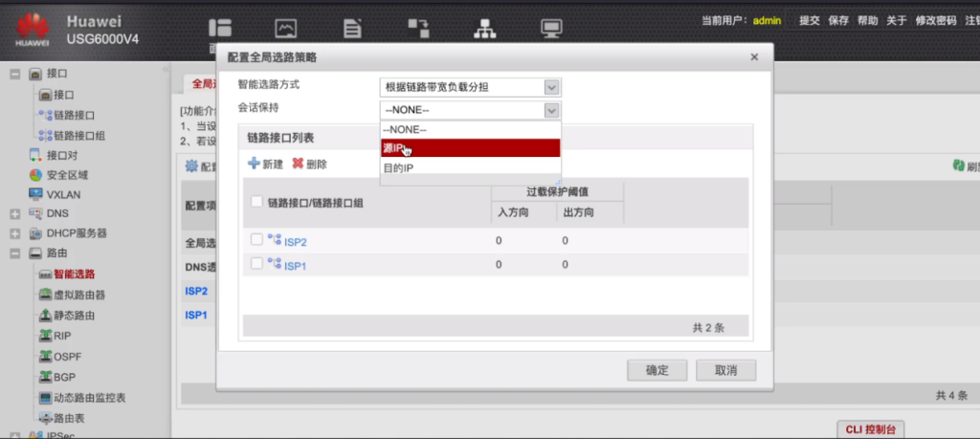Click the 安全区域 pie icon in sidebar
The width and height of the screenshot is (980, 439).
(x=35, y=175)
